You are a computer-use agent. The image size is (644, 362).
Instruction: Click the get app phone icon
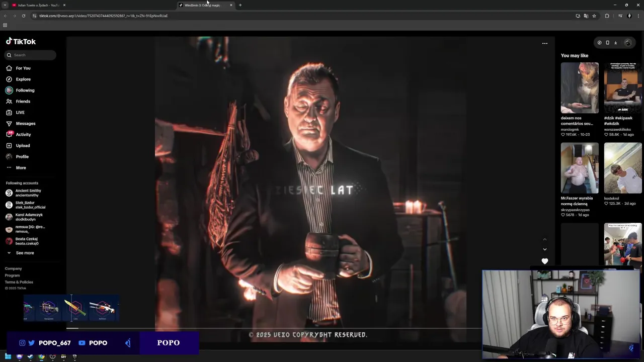(607, 43)
